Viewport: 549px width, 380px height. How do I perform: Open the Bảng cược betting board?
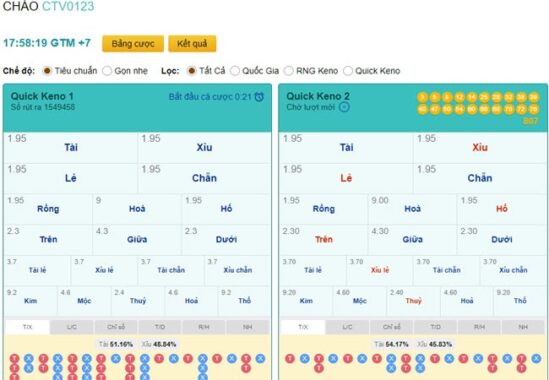point(133,44)
